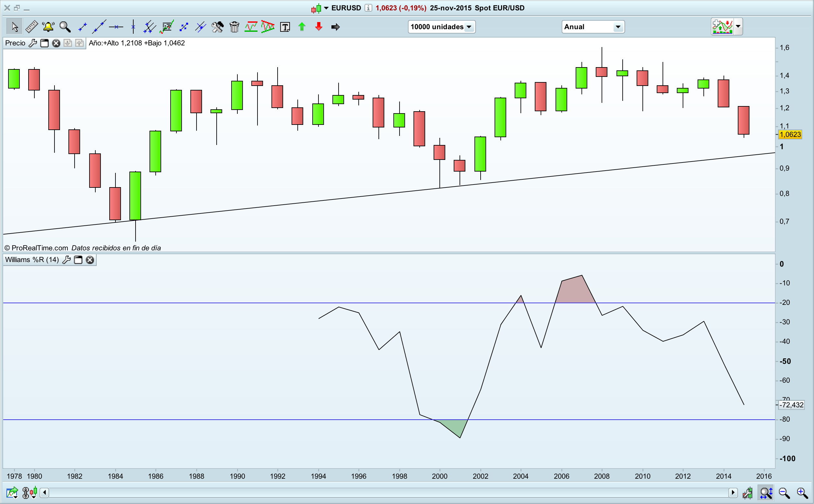
Task: Open the Precio panel wrench settings
Action: tap(33, 43)
